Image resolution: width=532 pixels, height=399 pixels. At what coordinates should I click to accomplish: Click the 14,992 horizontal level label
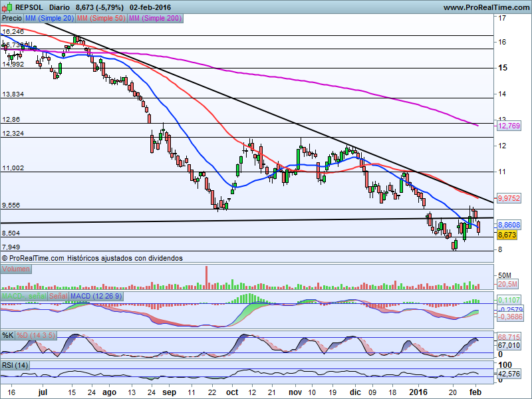(13, 64)
